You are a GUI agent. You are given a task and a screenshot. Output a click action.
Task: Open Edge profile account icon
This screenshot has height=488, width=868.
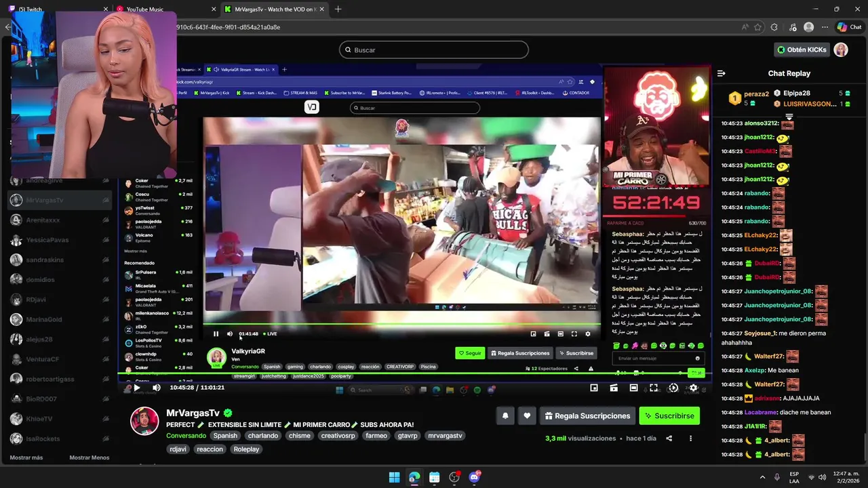tap(808, 27)
